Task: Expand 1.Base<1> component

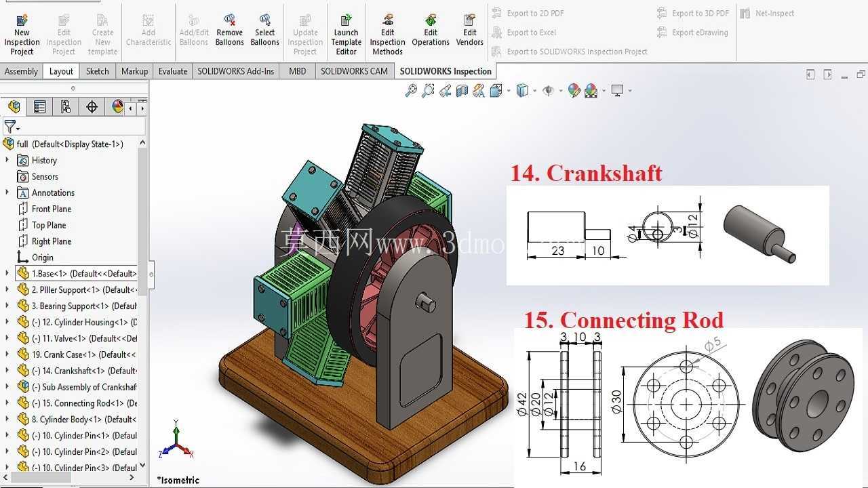Action: tap(7, 273)
